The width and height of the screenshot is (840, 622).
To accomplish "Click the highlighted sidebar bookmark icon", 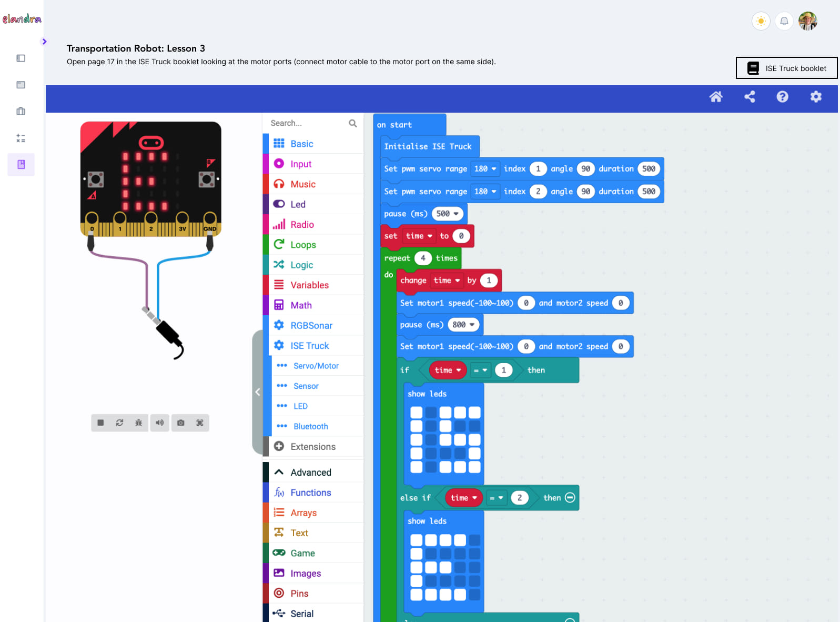I will coord(21,165).
